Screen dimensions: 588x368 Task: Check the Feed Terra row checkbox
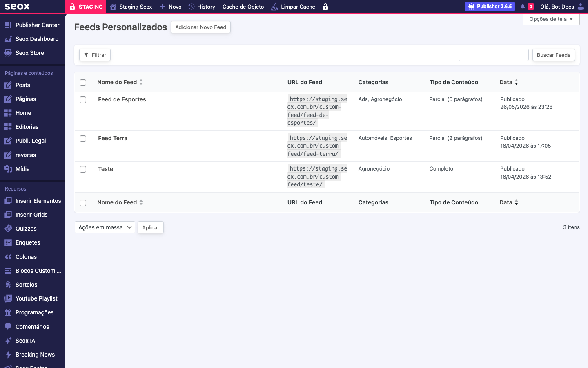coord(83,139)
